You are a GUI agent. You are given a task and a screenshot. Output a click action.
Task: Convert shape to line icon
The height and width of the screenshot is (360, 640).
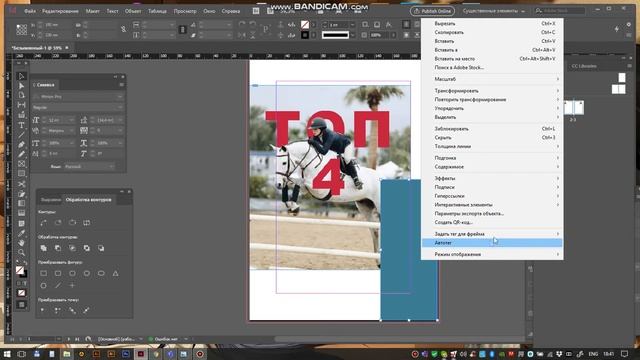pyautogui.click(x=58, y=286)
